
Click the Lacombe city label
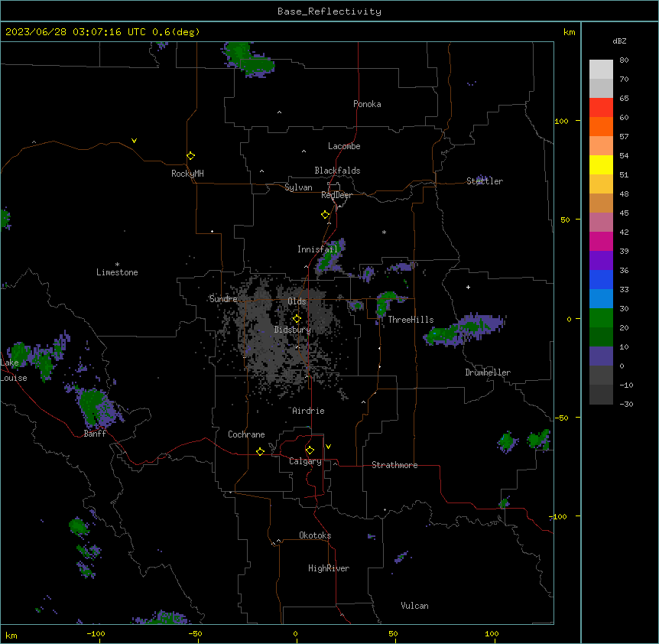pyautogui.click(x=344, y=146)
